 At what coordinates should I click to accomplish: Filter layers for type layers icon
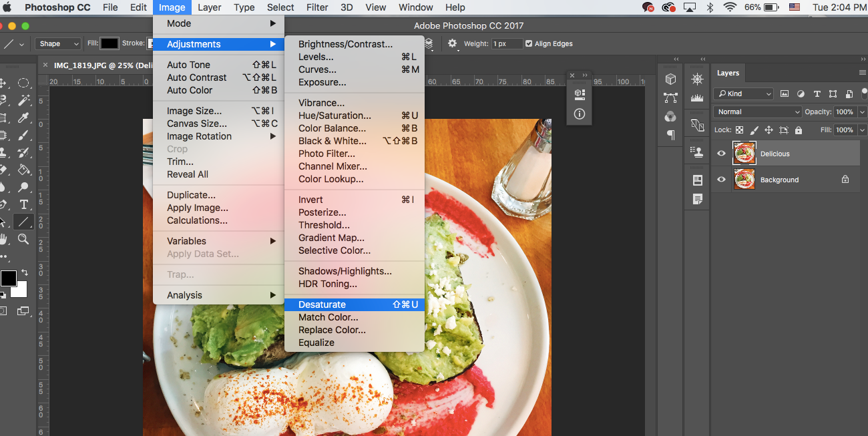pos(817,94)
